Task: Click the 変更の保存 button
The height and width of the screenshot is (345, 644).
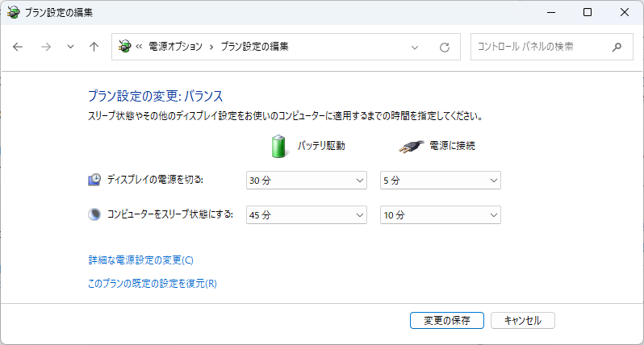Action: coord(447,320)
